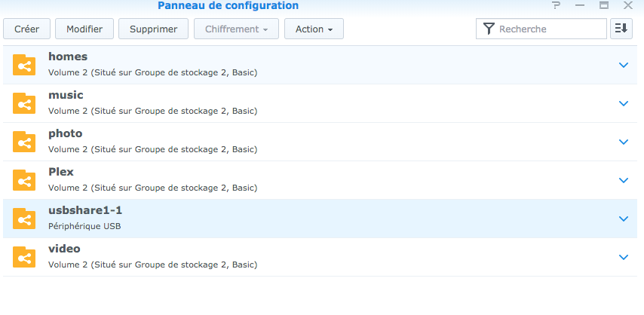The image size is (644, 315).
Task: Focus the Recherche search field
Action: [549, 29]
